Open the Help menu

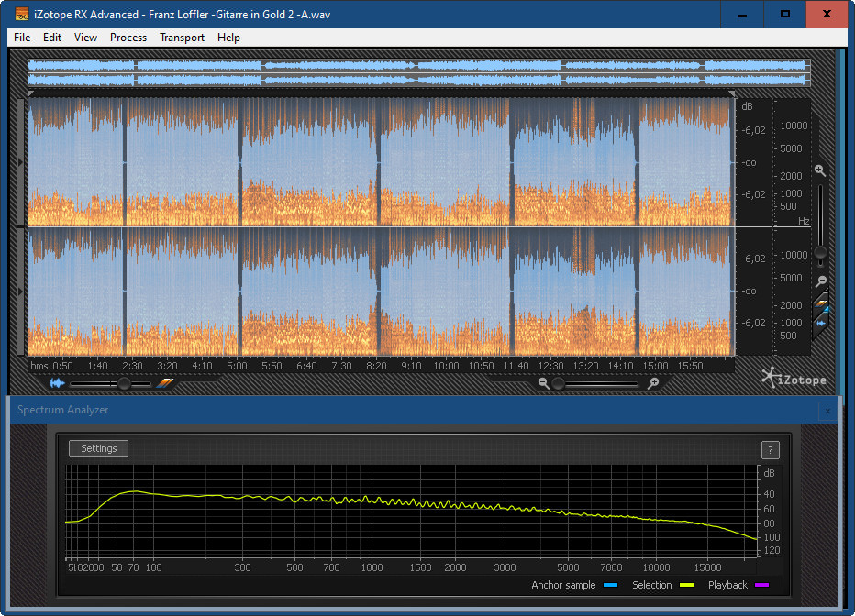click(228, 38)
